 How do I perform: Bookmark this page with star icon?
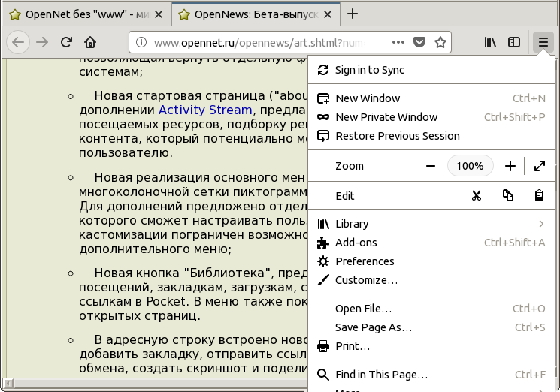tap(440, 42)
